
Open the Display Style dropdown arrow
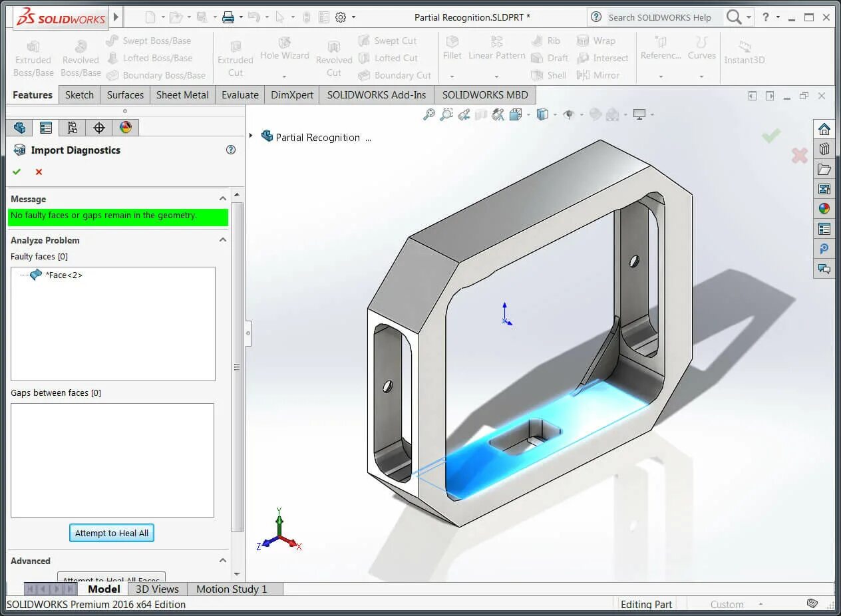tap(554, 114)
